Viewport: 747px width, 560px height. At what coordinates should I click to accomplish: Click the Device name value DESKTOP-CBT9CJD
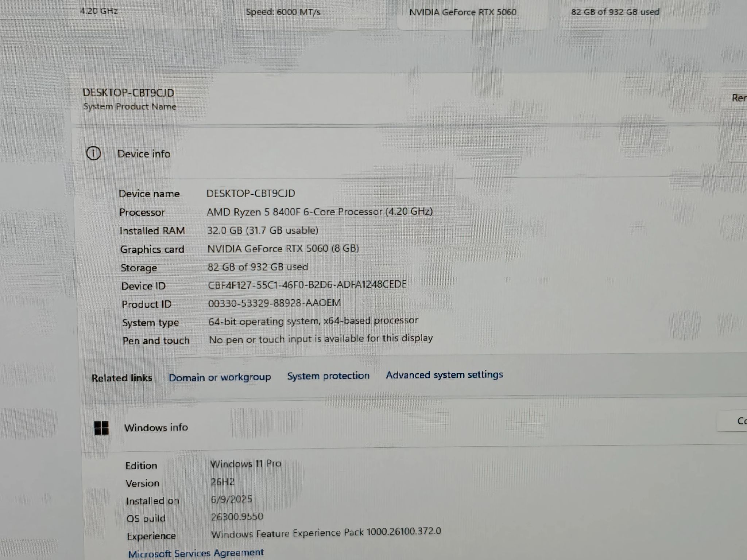coord(251,193)
